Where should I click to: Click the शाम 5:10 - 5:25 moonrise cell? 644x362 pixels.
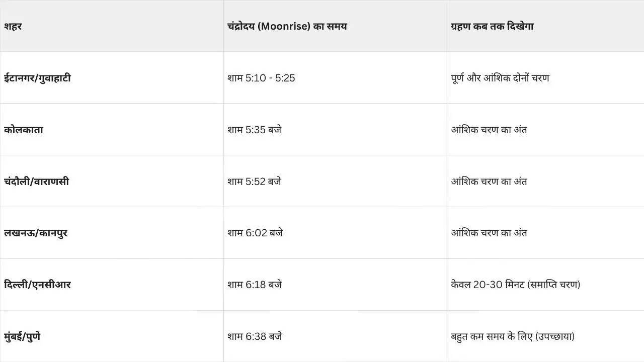(261, 78)
